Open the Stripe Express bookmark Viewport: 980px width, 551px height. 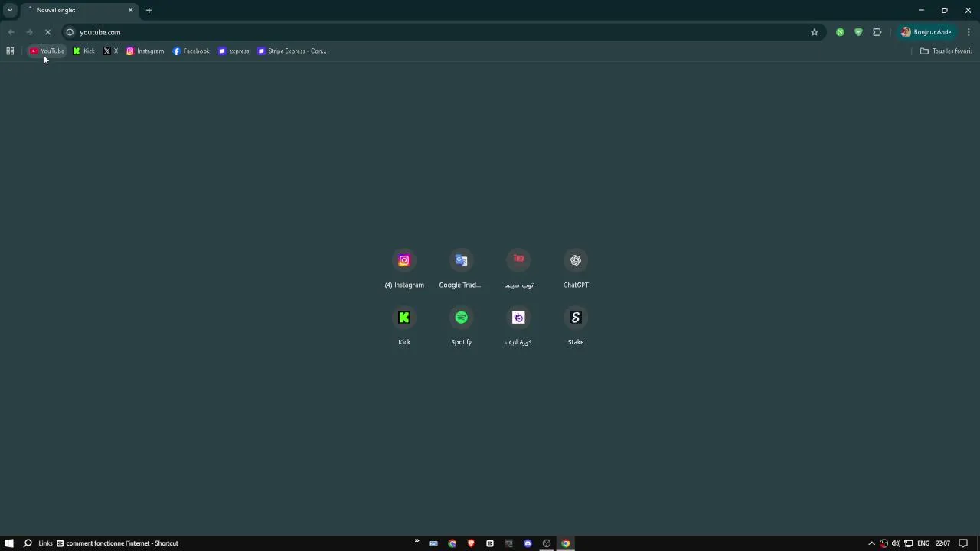292,51
